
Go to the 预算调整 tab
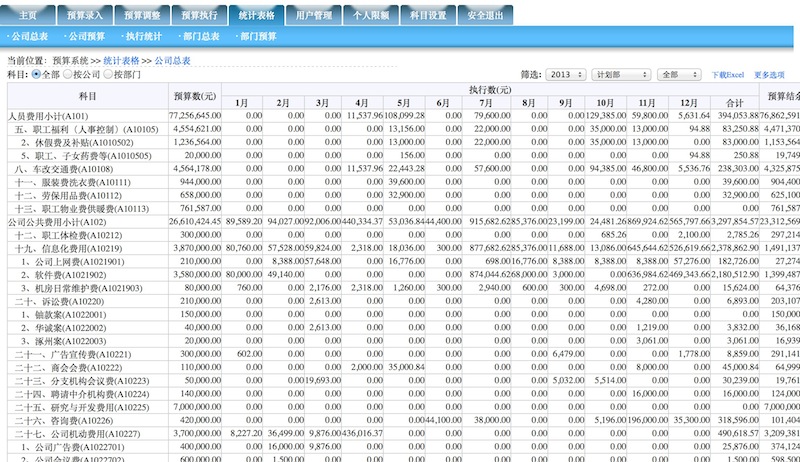pos(142,15)
